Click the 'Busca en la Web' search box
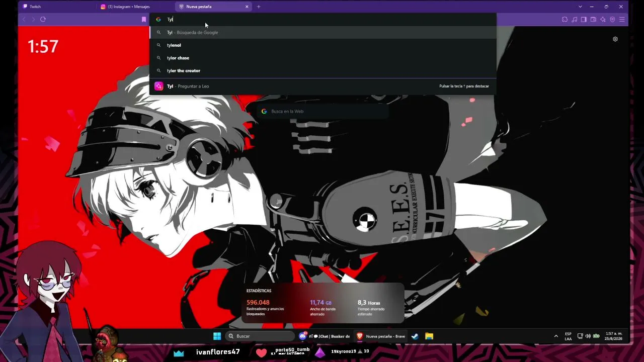Image resolution: width=644 pixels, height=362 pixels. coord(323,111)
